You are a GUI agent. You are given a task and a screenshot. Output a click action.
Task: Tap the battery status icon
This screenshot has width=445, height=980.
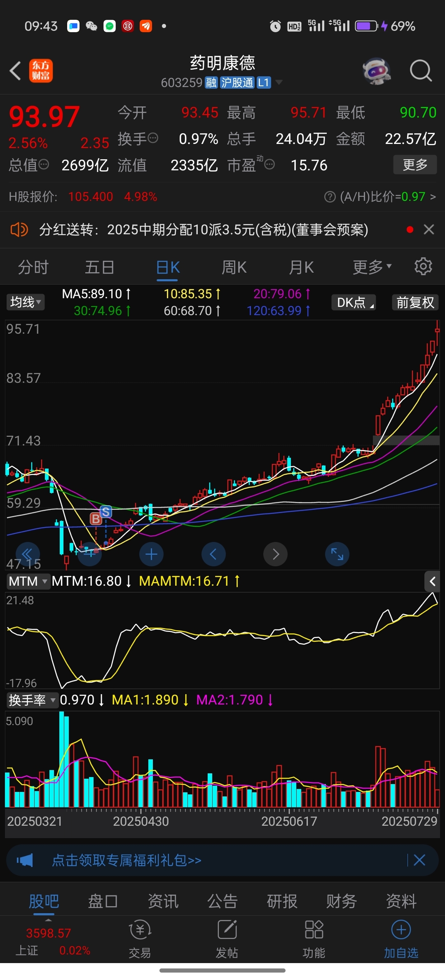point(366,26)
